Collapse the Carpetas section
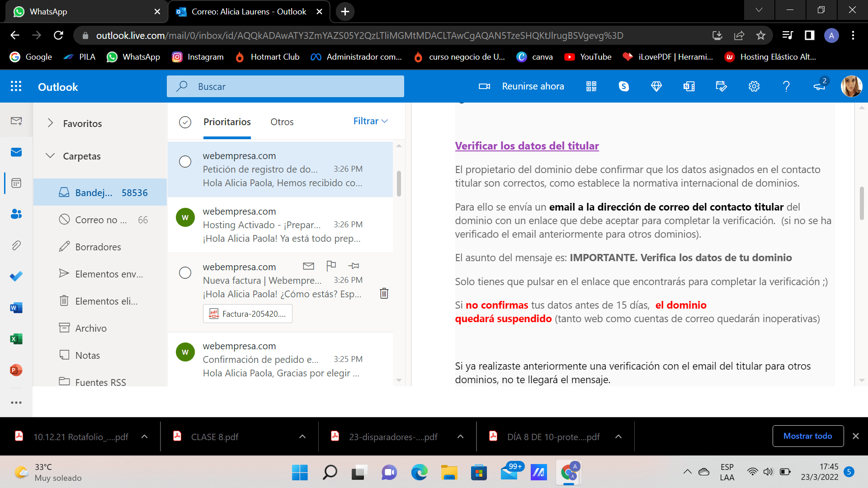 pyautogui.click(x=51, y=156)
